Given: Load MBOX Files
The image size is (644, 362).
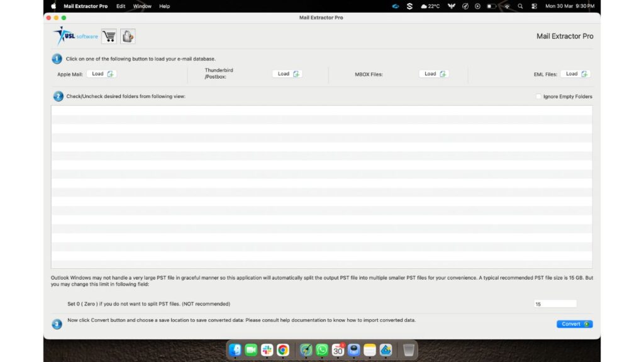Looking at the screenshot, I should [434, 74].
